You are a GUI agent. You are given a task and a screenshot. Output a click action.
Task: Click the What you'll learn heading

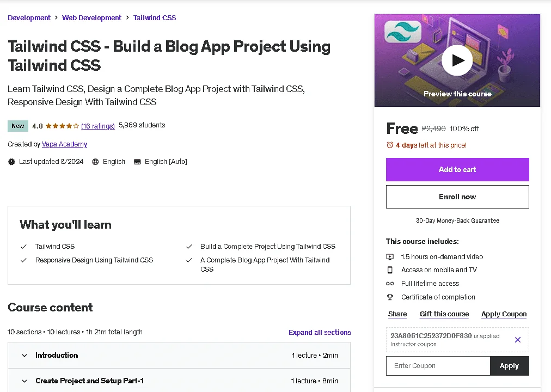click(66, 224)
